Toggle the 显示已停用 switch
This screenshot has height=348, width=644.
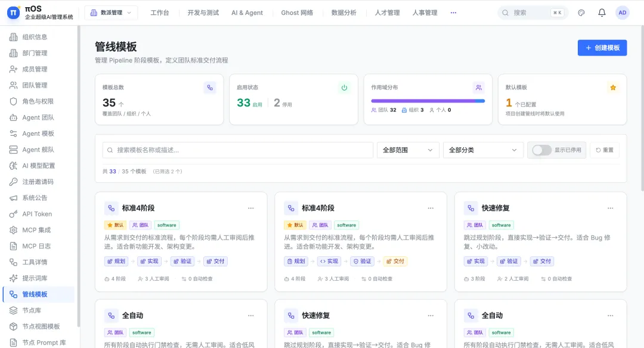coord(541,150)
